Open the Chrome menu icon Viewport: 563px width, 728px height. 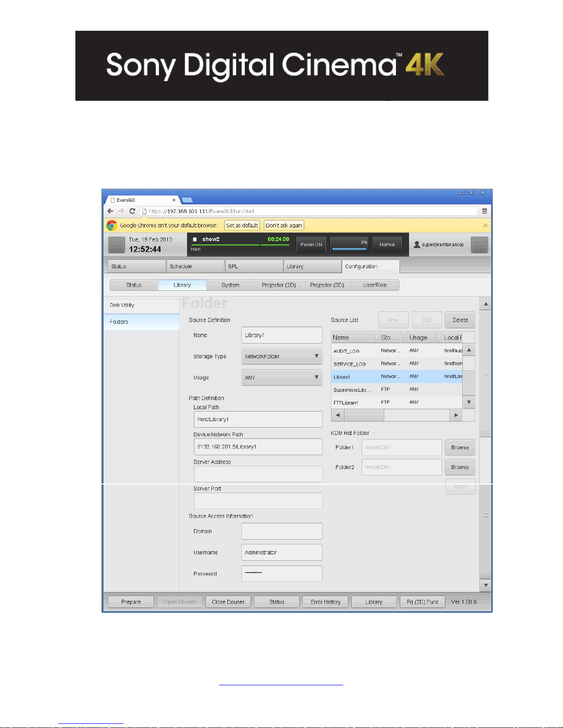pyautogui.click(x=484, y=211)
